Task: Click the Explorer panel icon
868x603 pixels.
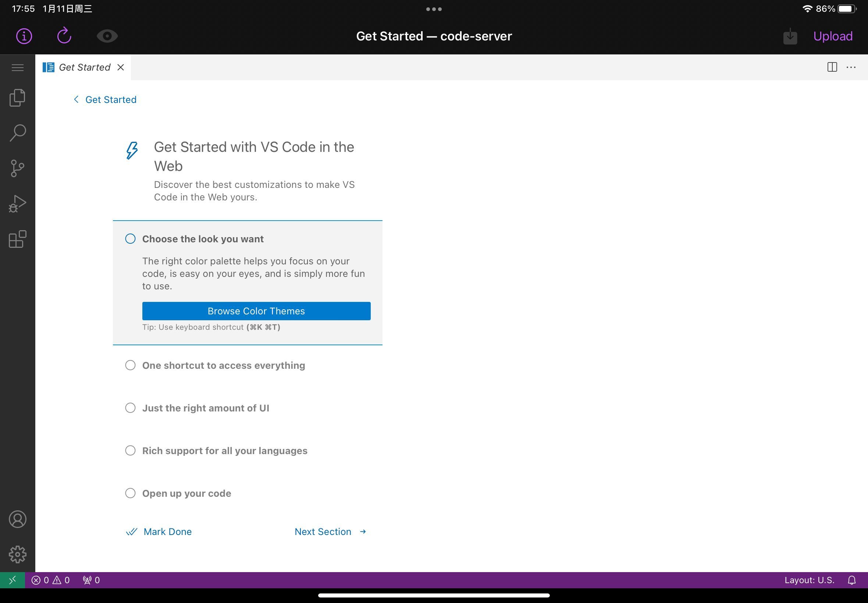Action: click(x=18, y=97)
